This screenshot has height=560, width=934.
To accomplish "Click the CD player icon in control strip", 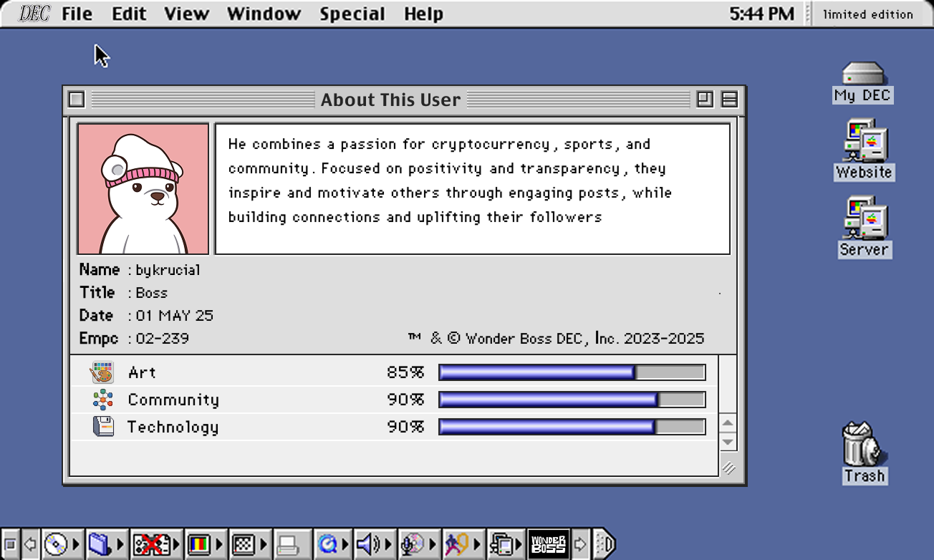I will [x=55, y=546].
